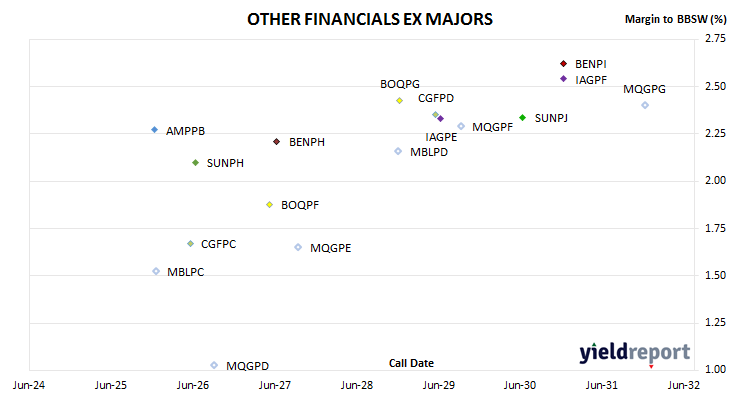This screenshot has width=730, height=399.
Task: Select the MQGPE hollow diamond marker
Action: tap(298, 247)
